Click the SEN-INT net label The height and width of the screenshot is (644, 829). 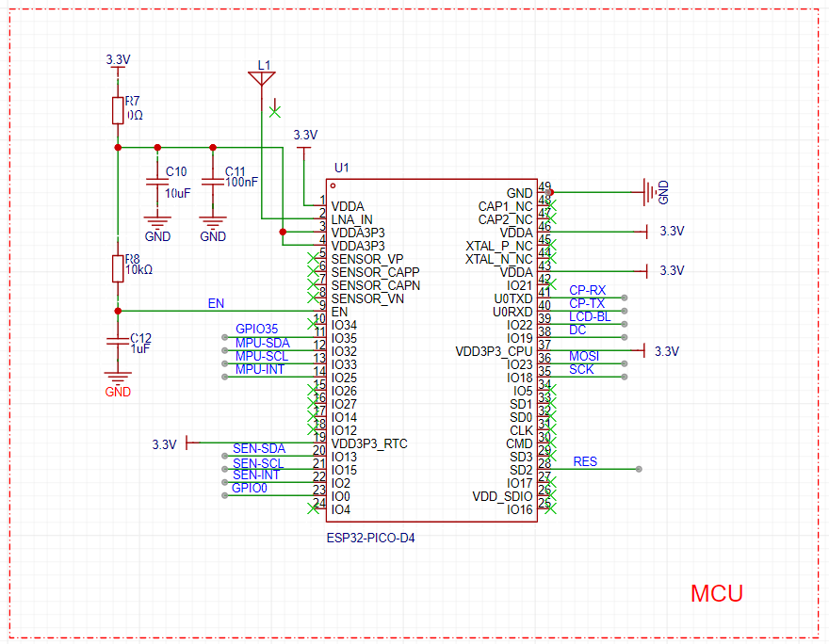[256, 475]
